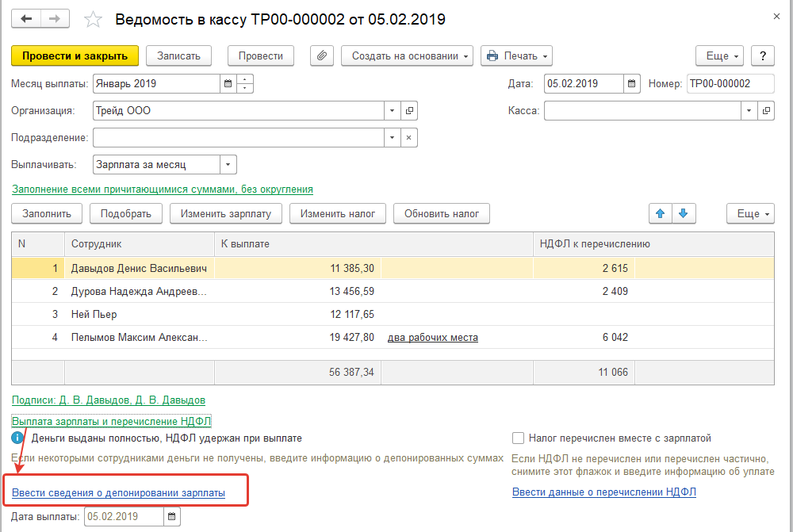Screen dimensions: 793x532
Task: Open the Создать на основании dropdown
Action: [408, 55]
